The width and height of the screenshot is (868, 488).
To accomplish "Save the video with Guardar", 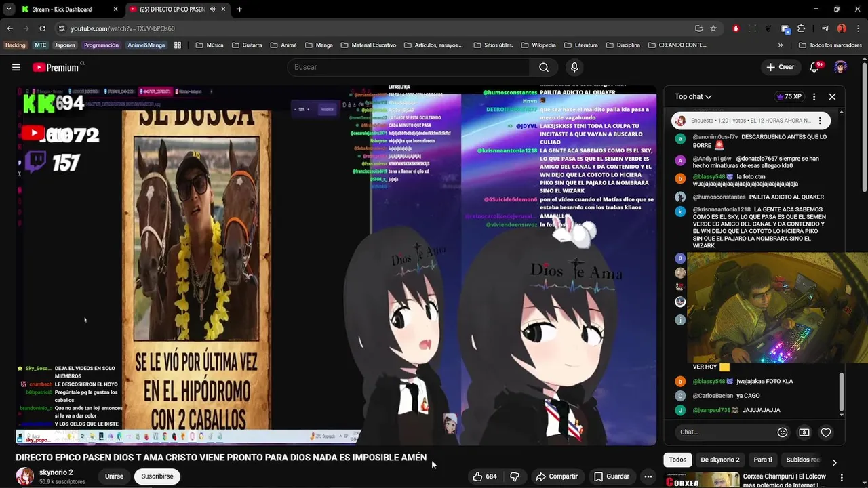I will 612,476.
